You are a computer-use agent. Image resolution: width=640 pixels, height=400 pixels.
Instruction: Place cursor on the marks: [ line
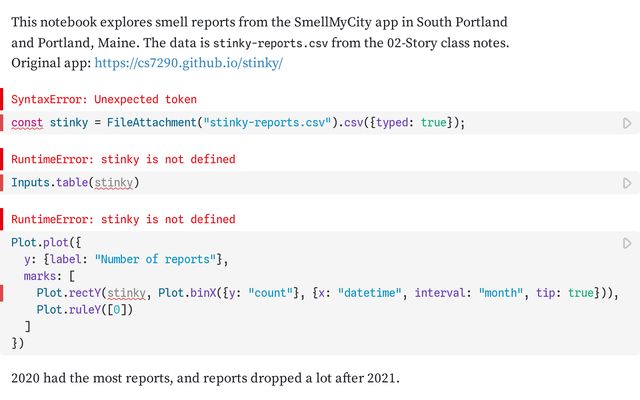[49, 276]
